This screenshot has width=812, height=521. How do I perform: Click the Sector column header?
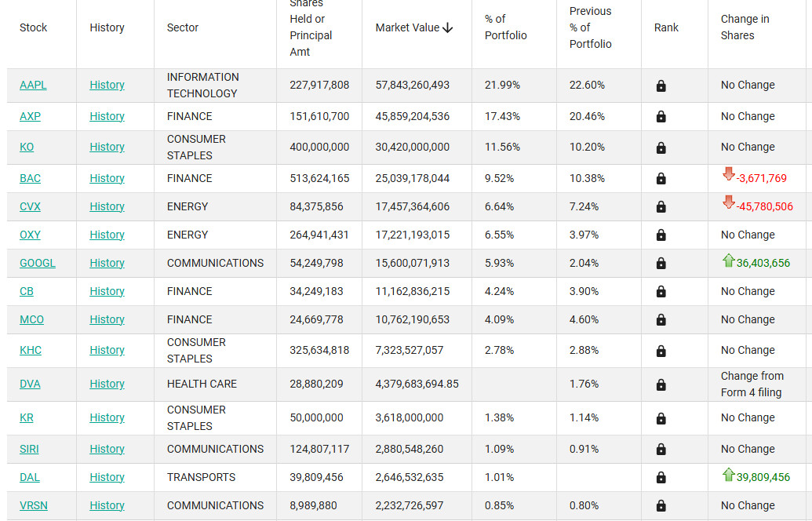(x=182, y=27)
